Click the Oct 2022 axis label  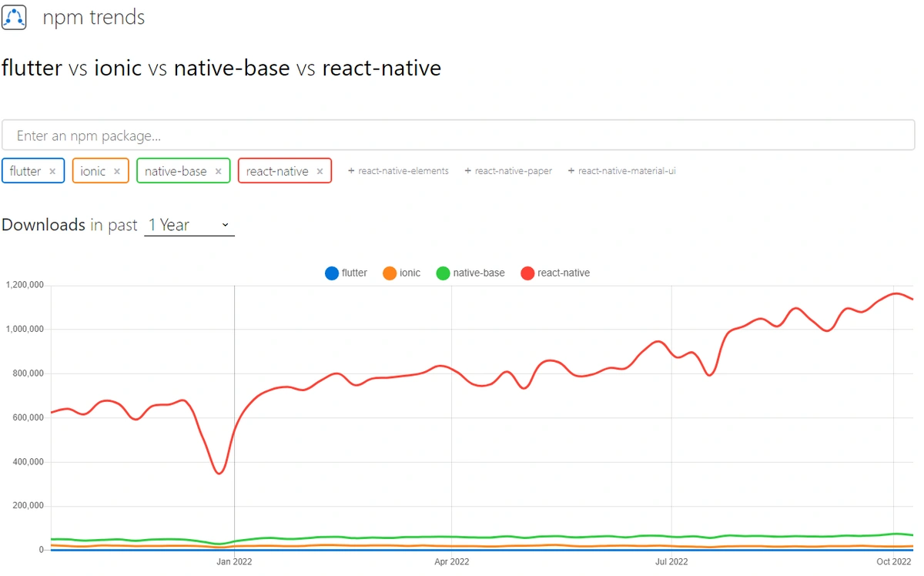pos(894,561)
